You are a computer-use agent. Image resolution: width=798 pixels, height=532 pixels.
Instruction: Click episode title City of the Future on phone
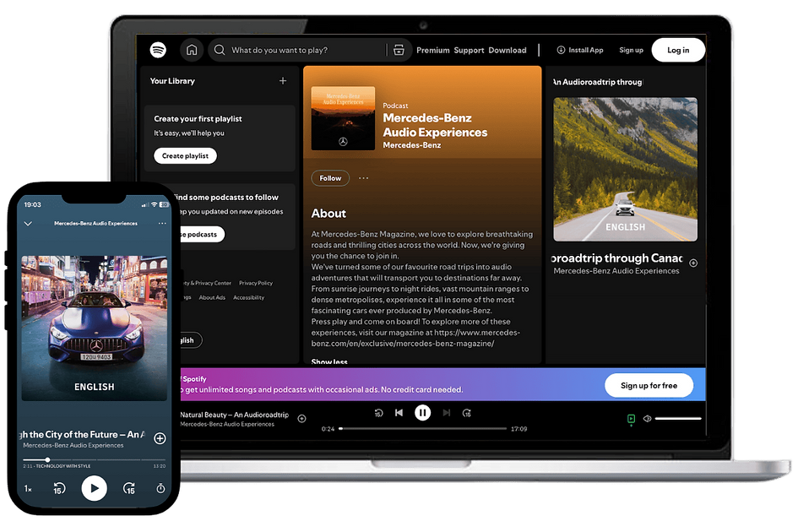coord(83,435)
